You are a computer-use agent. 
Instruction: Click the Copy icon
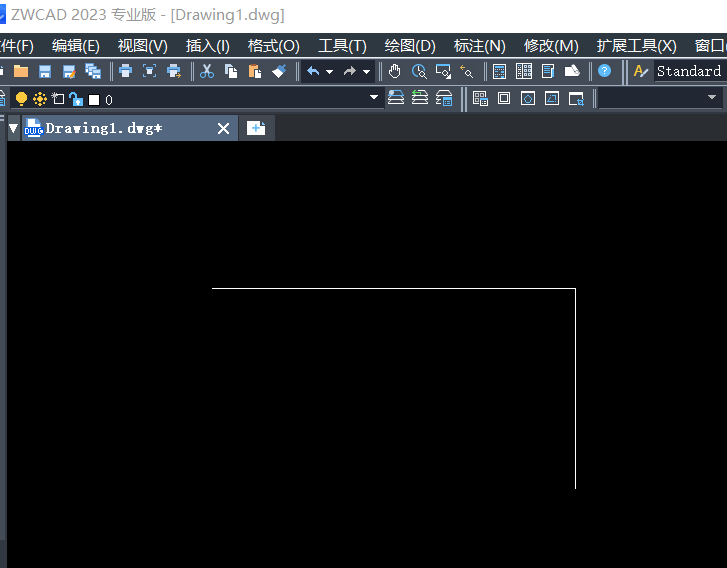click(231, 71)
